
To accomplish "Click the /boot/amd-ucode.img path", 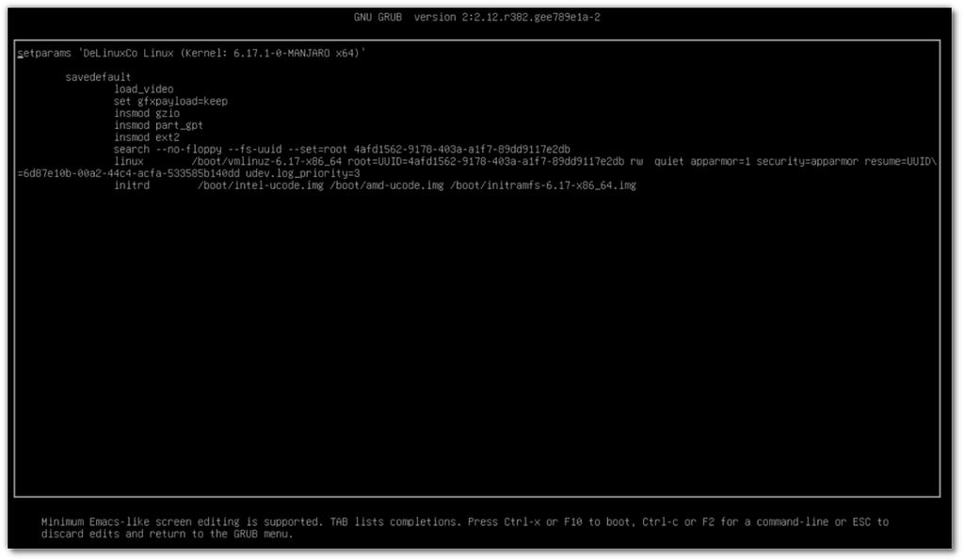I will (387, 186).
